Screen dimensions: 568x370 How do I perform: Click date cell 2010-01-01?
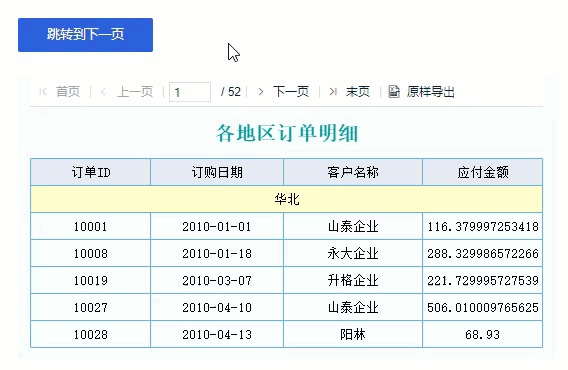[217, 226]
